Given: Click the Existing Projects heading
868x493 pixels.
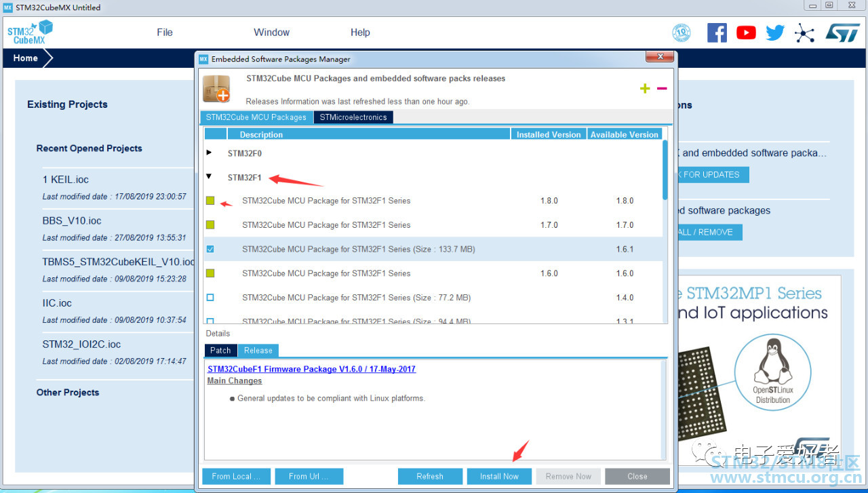Looking at the screenshot, I should [67, 104].
